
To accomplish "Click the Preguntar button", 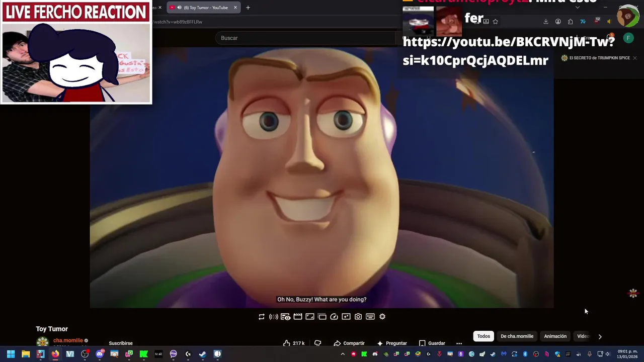I will 391,343.
